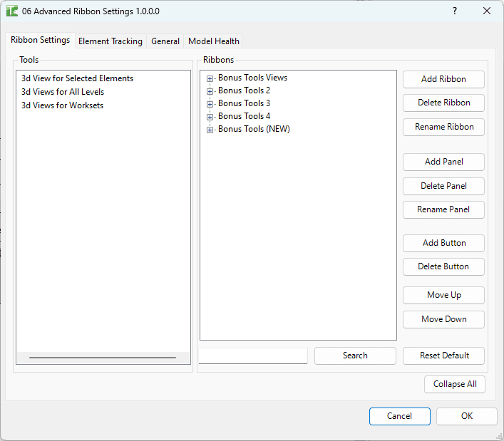Select 3d Views for Worksets tool
Image resolution: width=504 pixels, height=441 pixels.
click(x=62, y=105)
